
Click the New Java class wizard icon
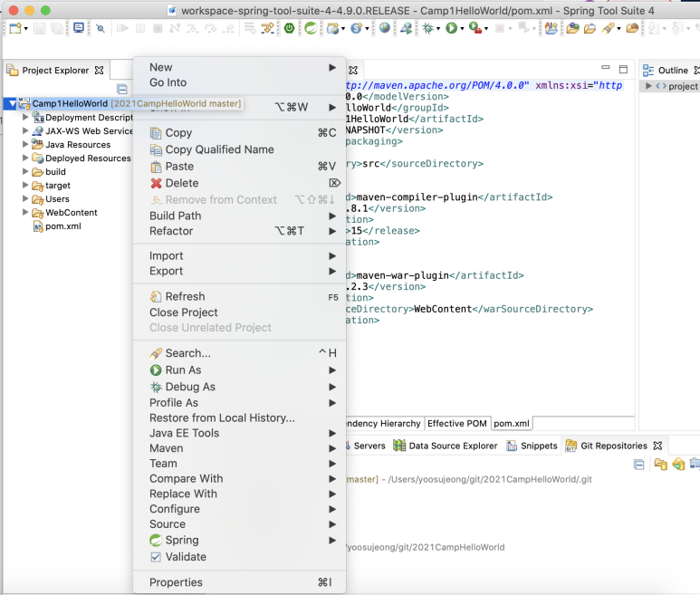click(551, 29)
